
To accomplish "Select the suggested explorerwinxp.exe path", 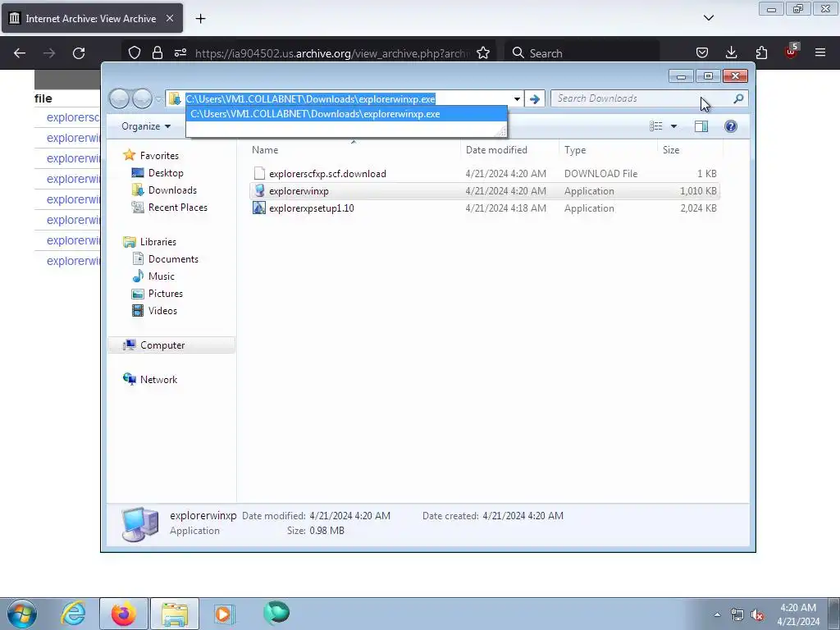I will 346,114.
